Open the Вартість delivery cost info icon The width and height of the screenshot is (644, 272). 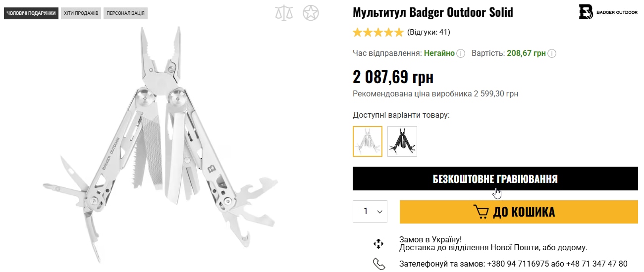click(552, 53)
